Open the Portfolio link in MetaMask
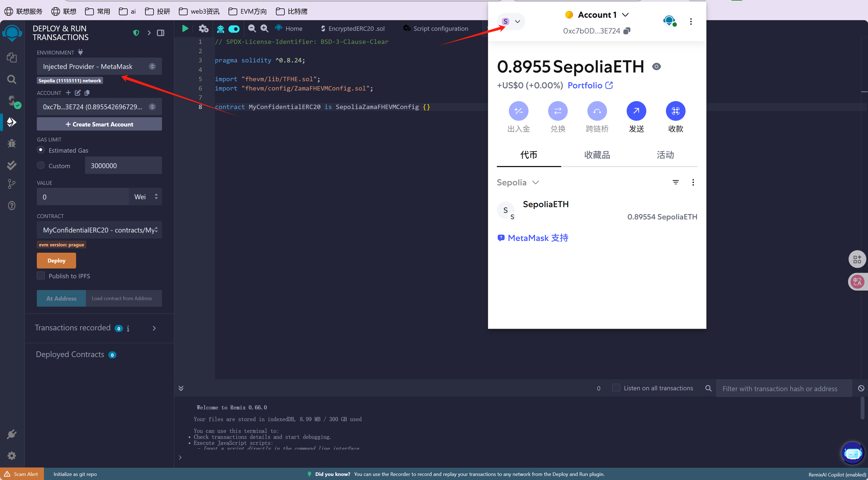 (x=590, y=86)
